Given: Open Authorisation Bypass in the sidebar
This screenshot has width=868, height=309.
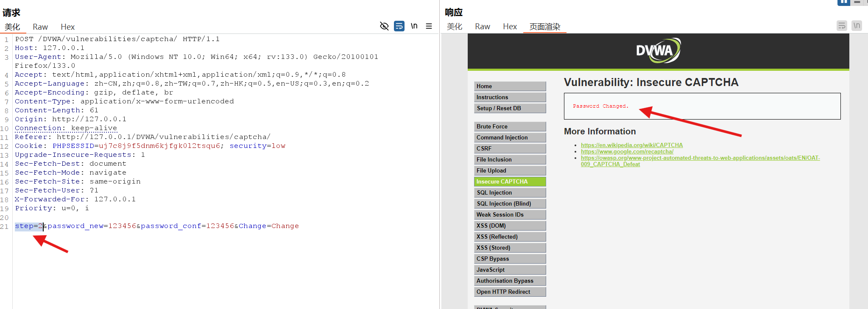Looking at the screenshot, I should point(510,281).
